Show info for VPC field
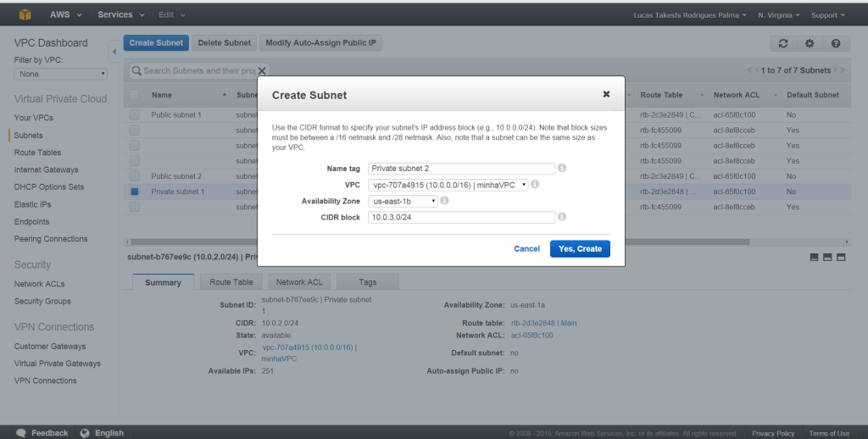The height and width of the screenshot is (439, 868). (x=535, y=185)
